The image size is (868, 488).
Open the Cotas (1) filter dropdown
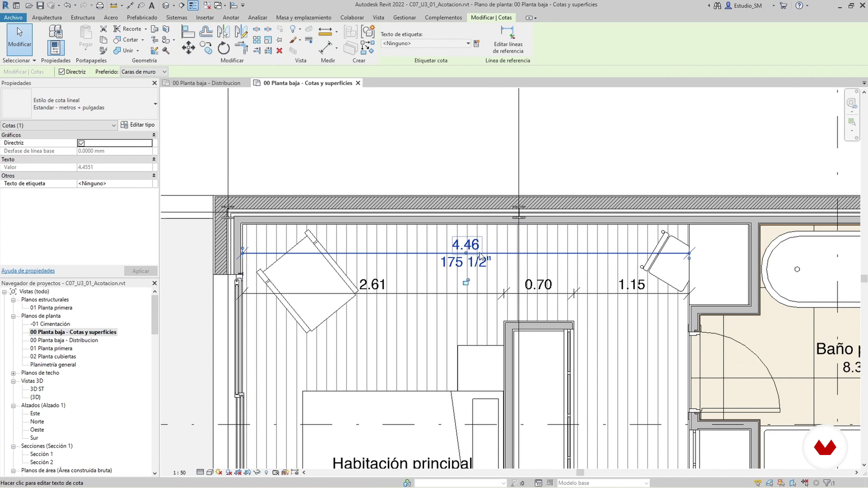click(59, 126)
